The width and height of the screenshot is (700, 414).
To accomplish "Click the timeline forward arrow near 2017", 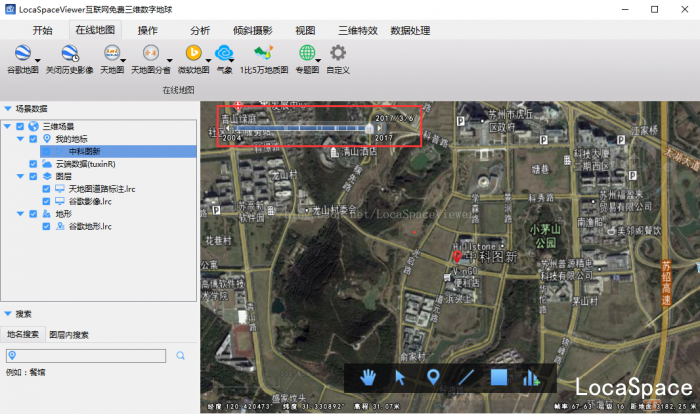I will pos(379,128).
